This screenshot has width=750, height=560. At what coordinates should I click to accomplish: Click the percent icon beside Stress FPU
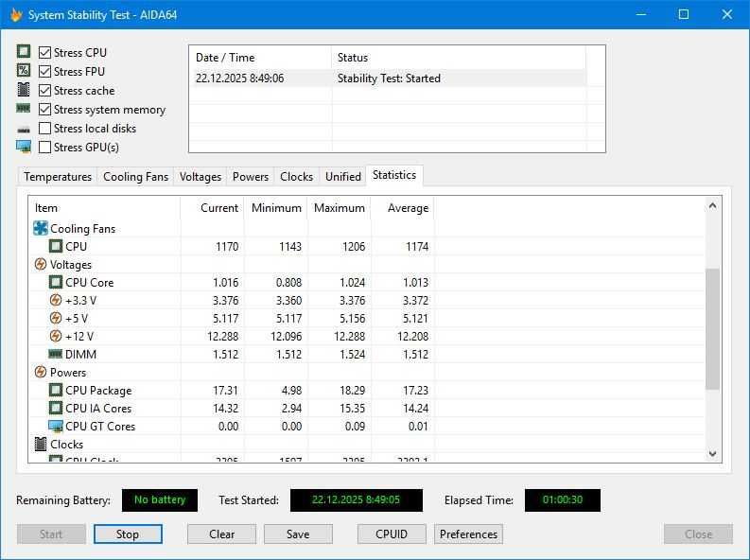pyautogui.click(x=24, y=70)
